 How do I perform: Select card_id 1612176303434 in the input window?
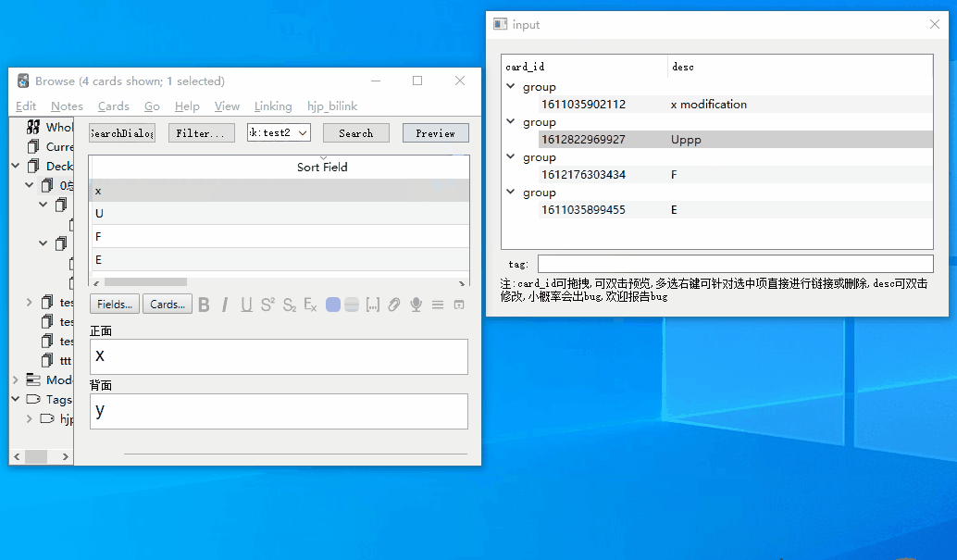[x=583, y=175]
